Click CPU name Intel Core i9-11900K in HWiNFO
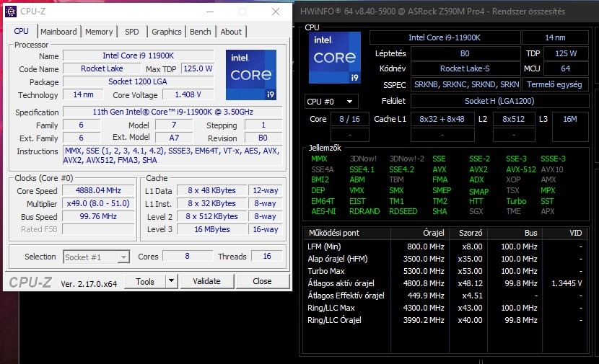Image resolution: width=599 pixels, height=364 pixels. point(445,37)
